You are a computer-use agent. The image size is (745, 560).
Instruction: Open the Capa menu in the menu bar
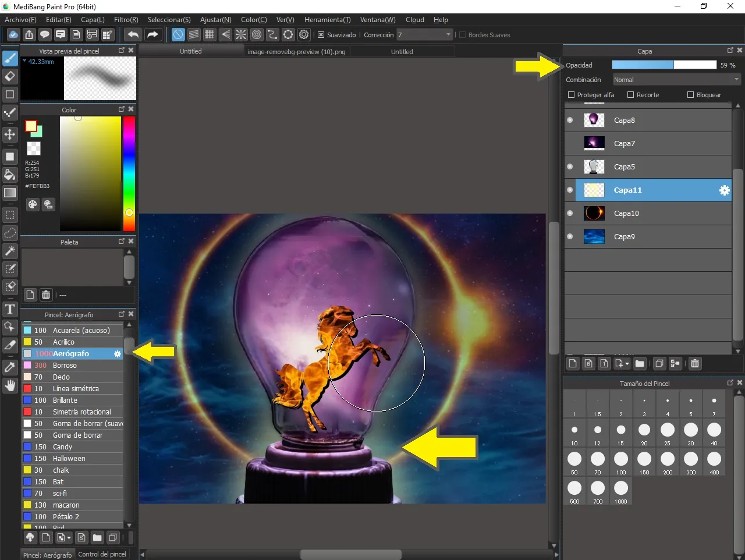click(93, 20)
